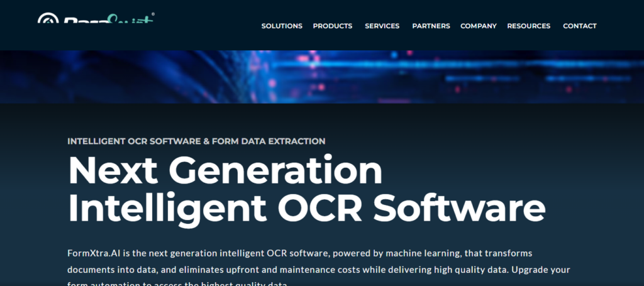Screen dimensions: 644x286
Task: Open the Products menu
Action: tap(332, 26)
